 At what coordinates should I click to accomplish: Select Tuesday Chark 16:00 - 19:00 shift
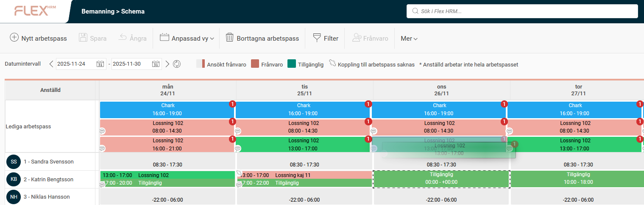(x=303, y=109)
